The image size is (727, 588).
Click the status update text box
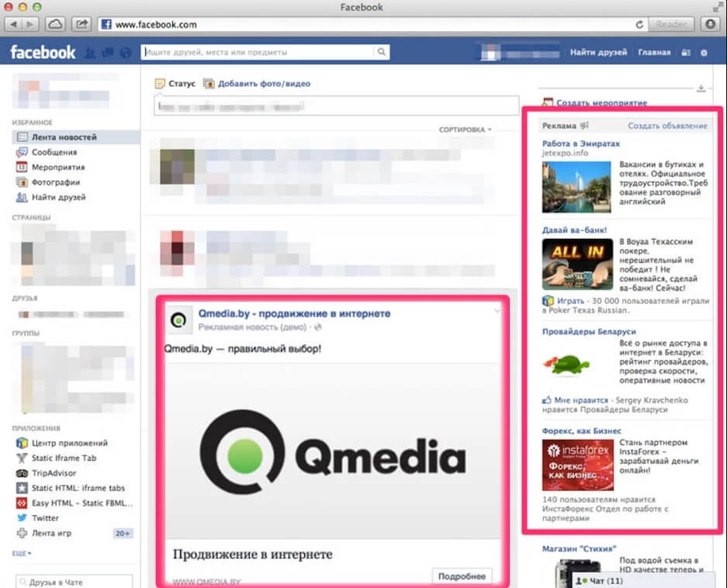click(x=336, y=105)
